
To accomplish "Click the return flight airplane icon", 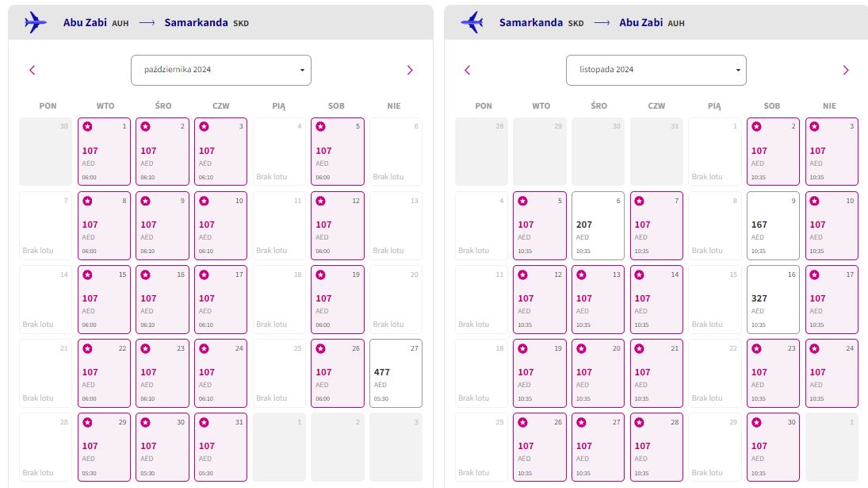I will (472, 23).
